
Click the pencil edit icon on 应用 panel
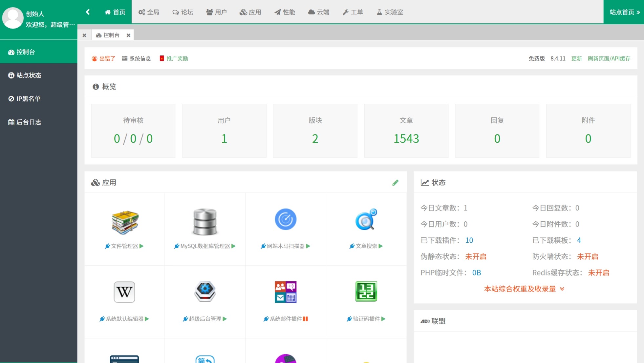[x=396, y=183]
